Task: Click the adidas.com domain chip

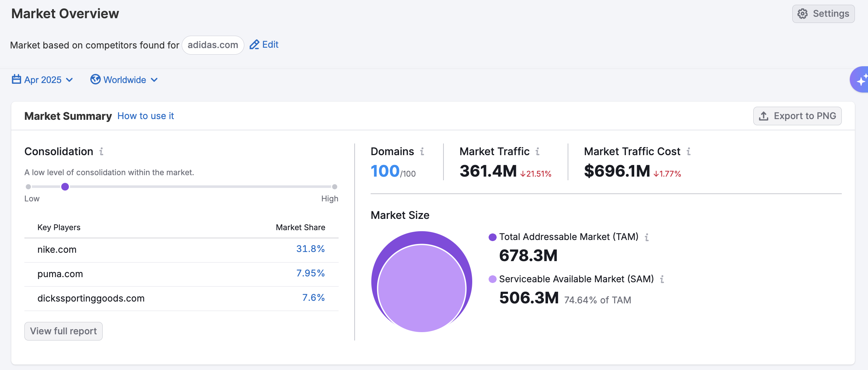Action: pyautogui.click(x=213, y=45)
